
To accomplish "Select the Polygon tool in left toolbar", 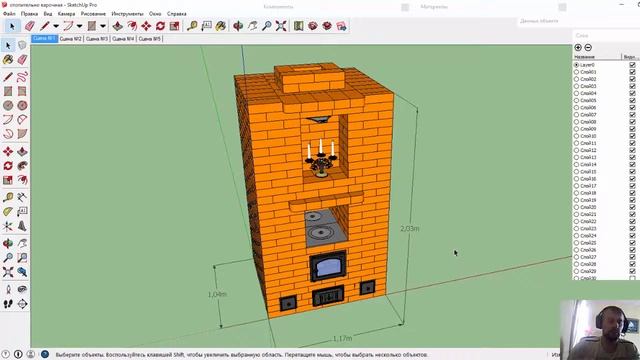I will pyautogui.click(x=22, y=105).
